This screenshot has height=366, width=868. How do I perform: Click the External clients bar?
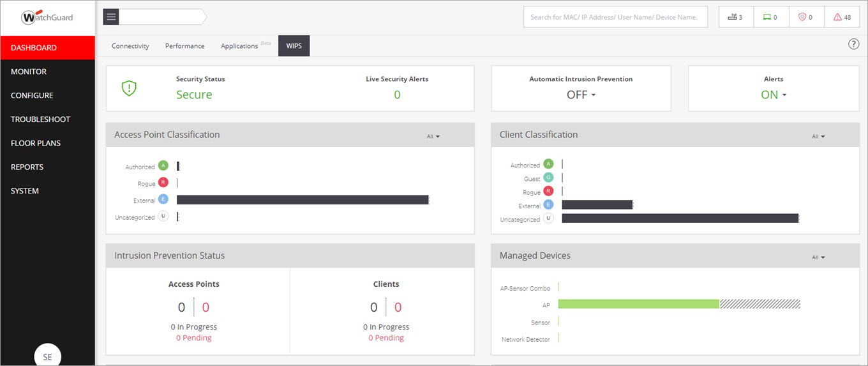point(597,205)
